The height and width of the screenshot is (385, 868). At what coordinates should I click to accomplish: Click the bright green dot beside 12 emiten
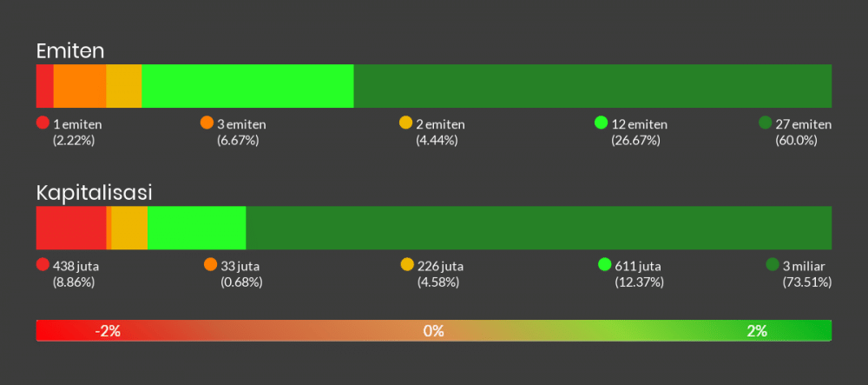(x=601, y=123)
